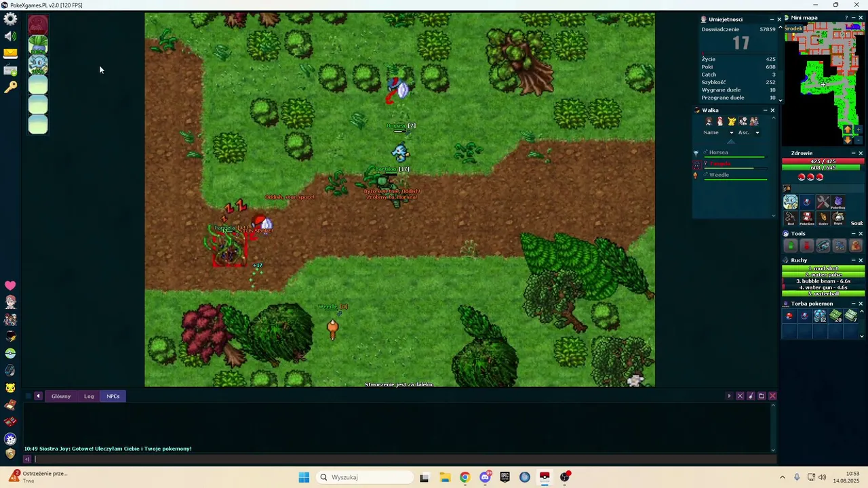Screen dimensions: 868x488
Task: Collapse the Walka filter arrow
Action: coord(730,142)
